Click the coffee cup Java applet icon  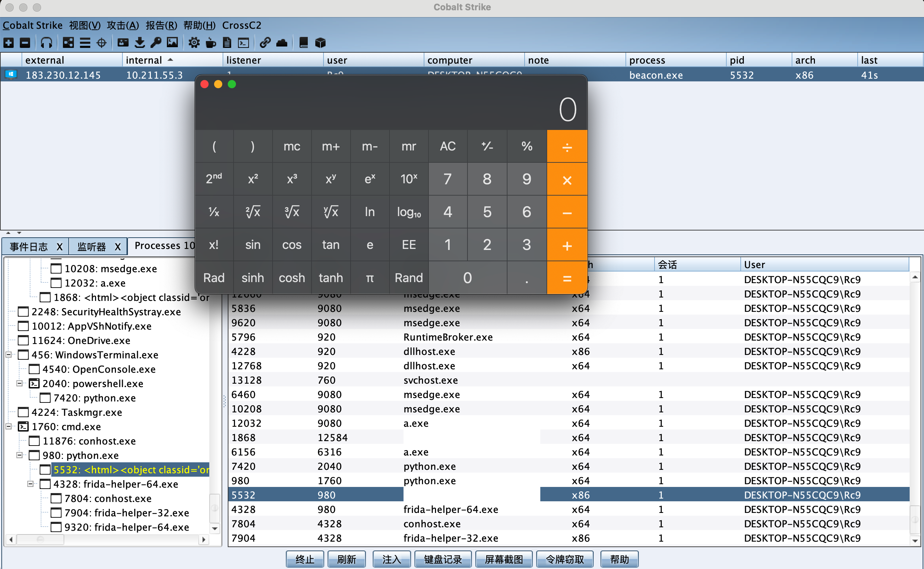(211, 42)
